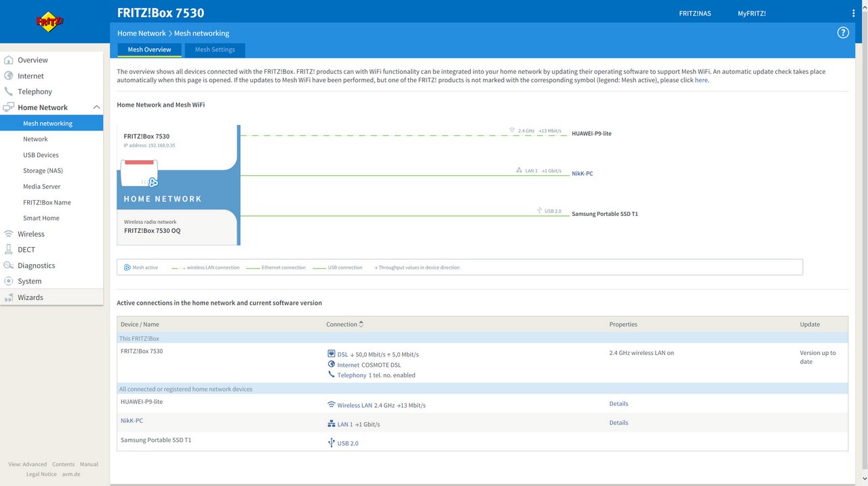Image resolution: width=868 pixels, height=486 pixels.
Task: Click the Telephony handset icon in sidebar
Action: pos(9,91)
